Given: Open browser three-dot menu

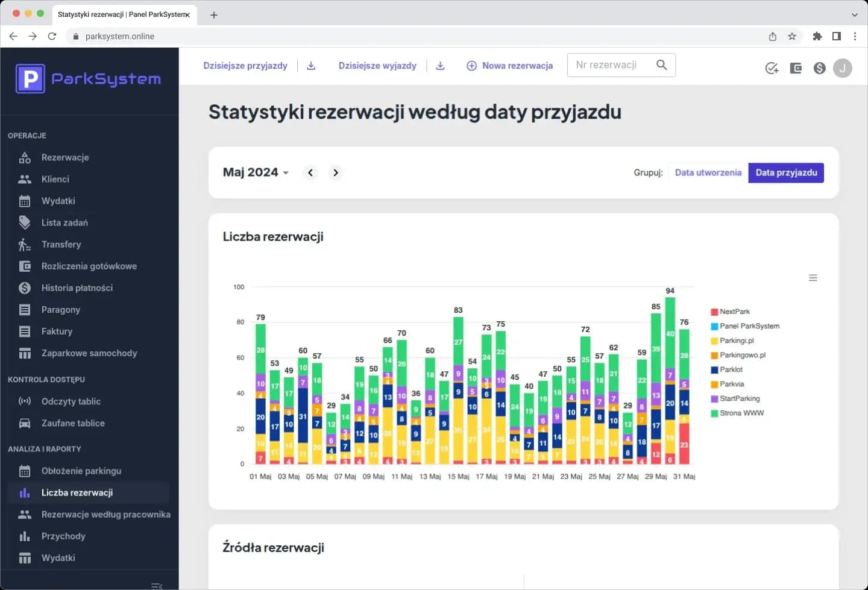Looking at the screenshot, I should point(855,36).
